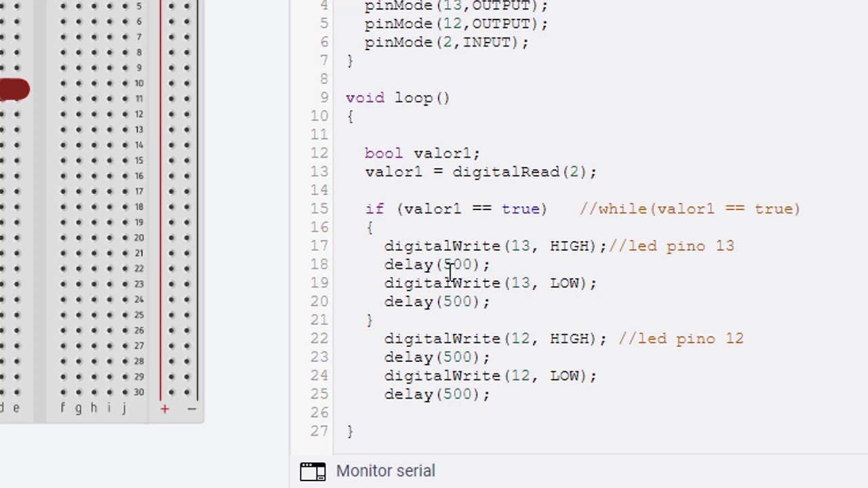Click 'delay(500);' on line 18
868x488 pixels.
437,264
